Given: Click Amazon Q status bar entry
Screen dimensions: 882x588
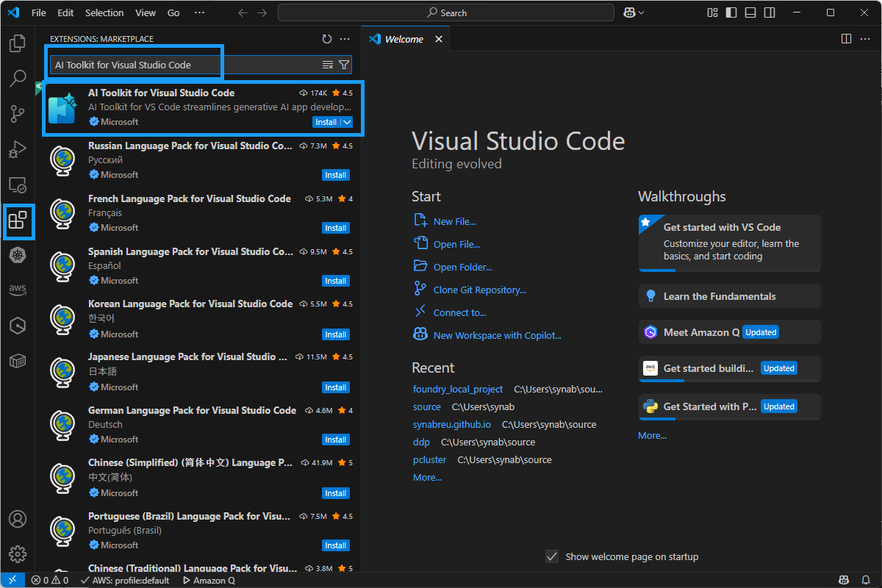Looking at the screenshot, I should tap(208, 580).
